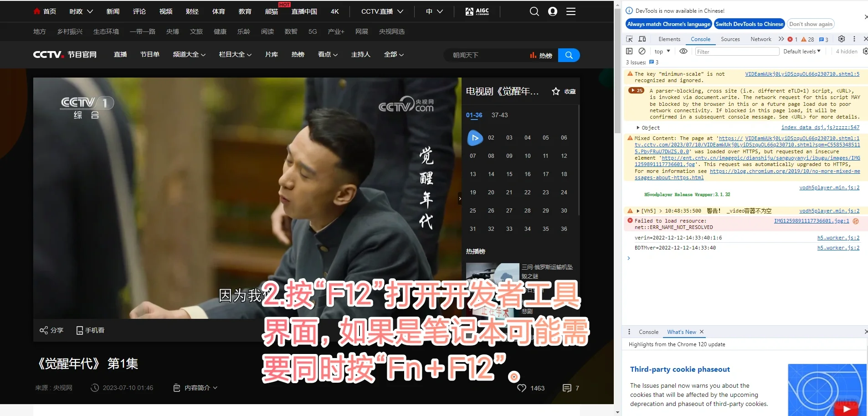Open the site hamburger menu icon

coord(570,11)
